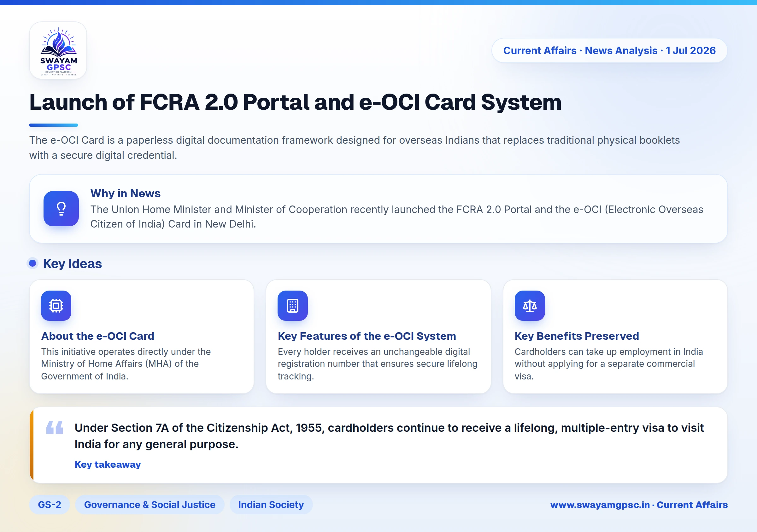Click the blue bullet beside Key Ideas

[32, 263]
